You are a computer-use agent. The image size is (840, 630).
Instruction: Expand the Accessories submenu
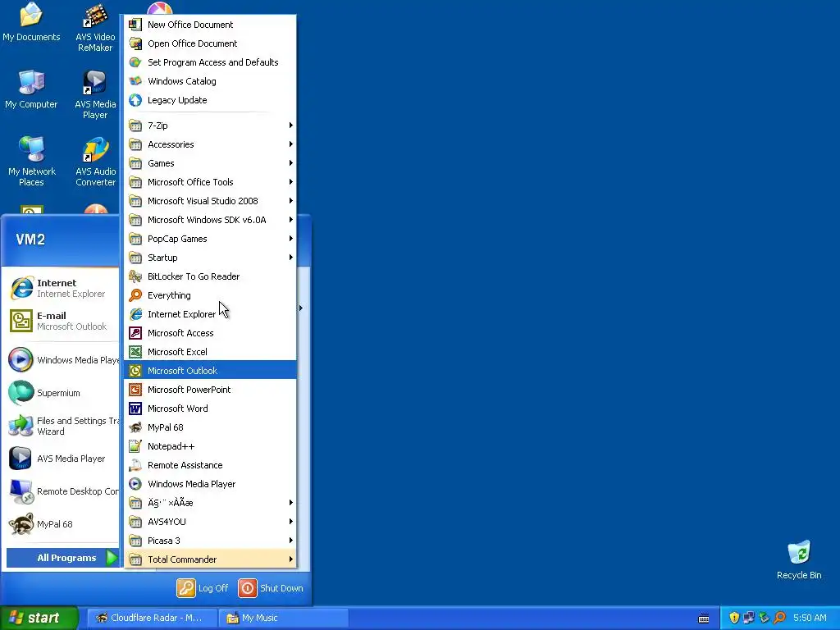coord(210,144)
